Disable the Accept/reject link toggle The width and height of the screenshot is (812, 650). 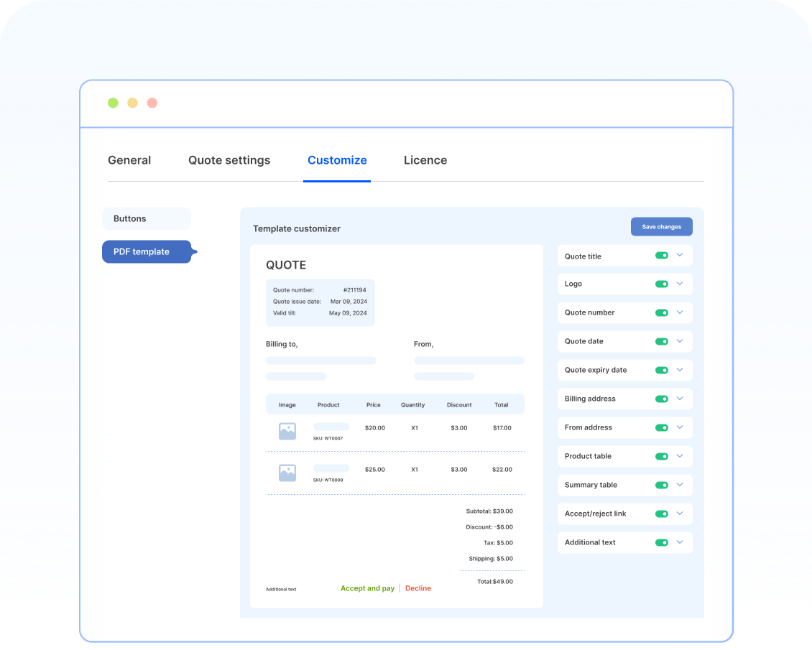[662, 514]
